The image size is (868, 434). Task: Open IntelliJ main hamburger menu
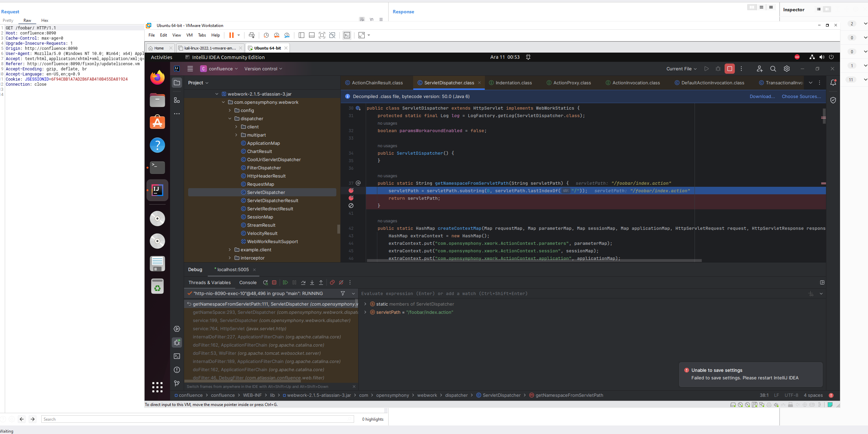pyautogui.click(x=190, y=69)
